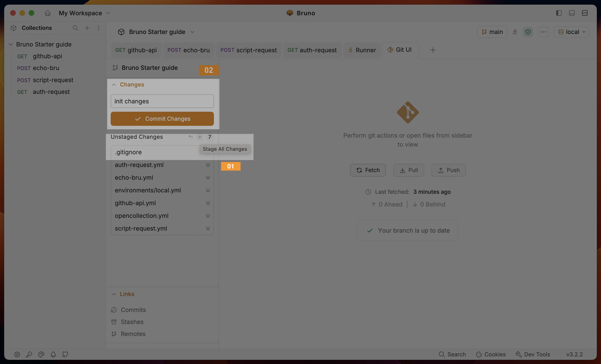This screenshot has width=601, height=364.
Task: Discard all unstaged changes with undo icon
Action: pyautogui.click(x=191, y=137)
